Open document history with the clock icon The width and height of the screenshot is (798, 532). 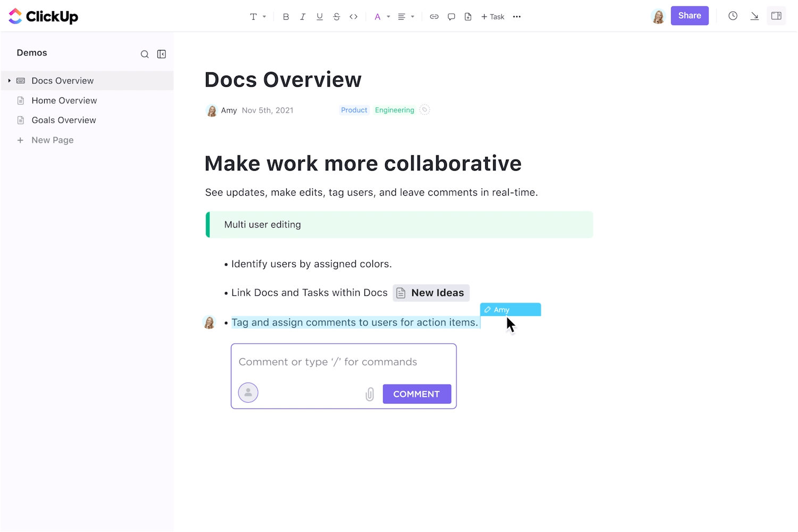click(733, 15)
